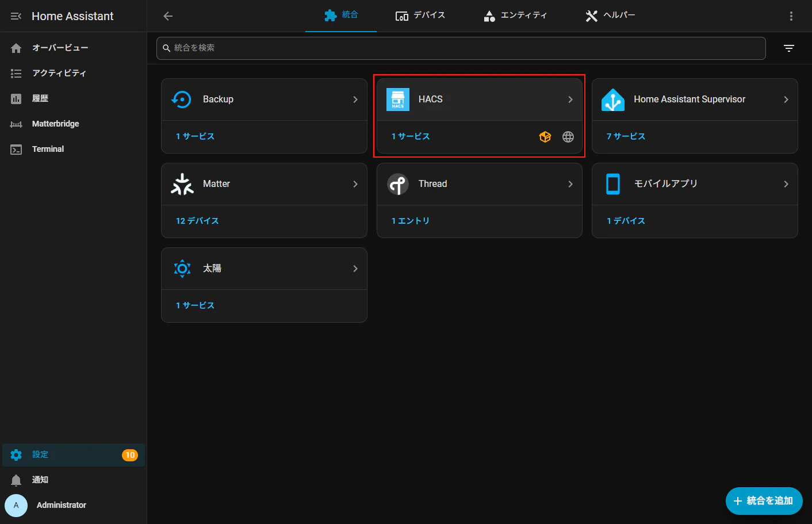Click the エンティティ shapes icon

(489, 16)
